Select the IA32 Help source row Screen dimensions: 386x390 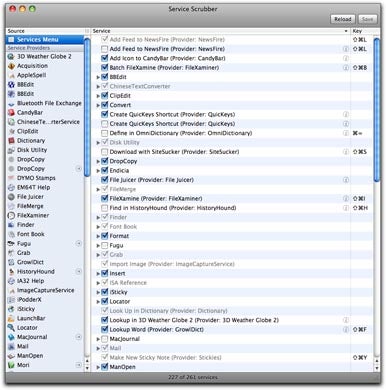tap(45, 281)
